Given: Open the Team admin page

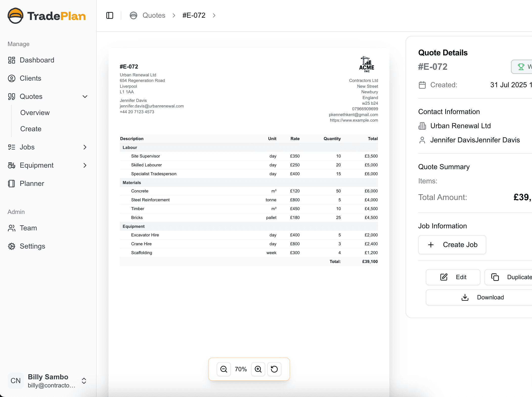Looking at the screenshot, I should point(28,228).
